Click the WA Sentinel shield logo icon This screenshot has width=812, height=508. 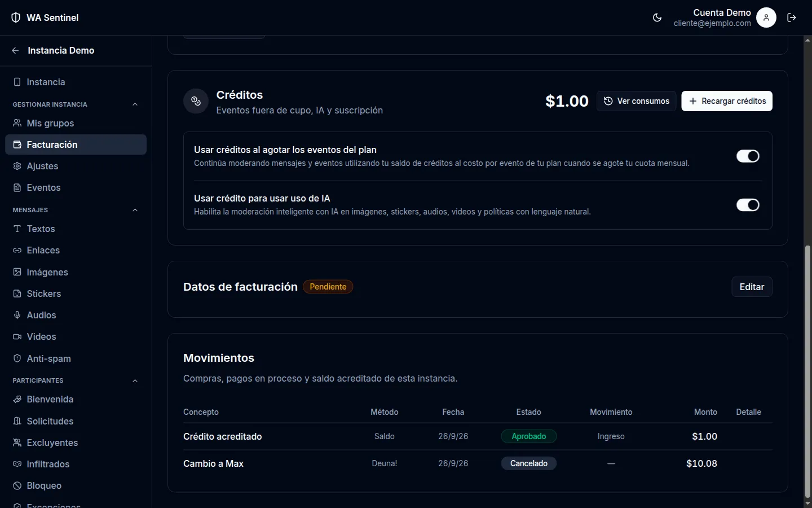[16, 17]
